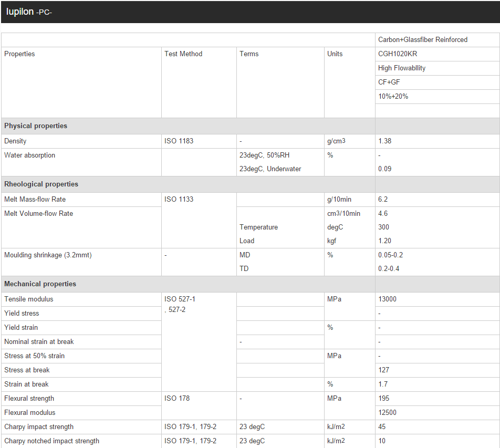The image size is (500, 448).
Task: Click the Charpy notched impact strength label
Action: pyautogui.click(x=51, y=441)
